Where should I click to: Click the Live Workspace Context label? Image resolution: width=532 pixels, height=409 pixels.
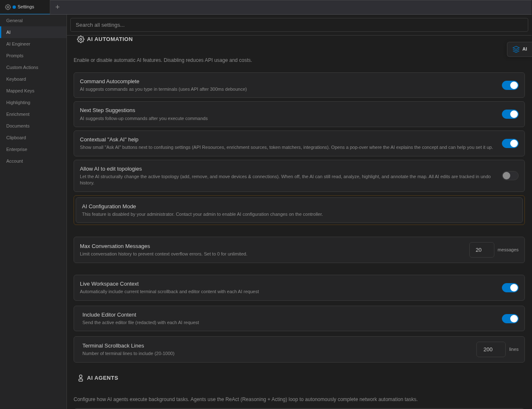click(x=109, y=284)
